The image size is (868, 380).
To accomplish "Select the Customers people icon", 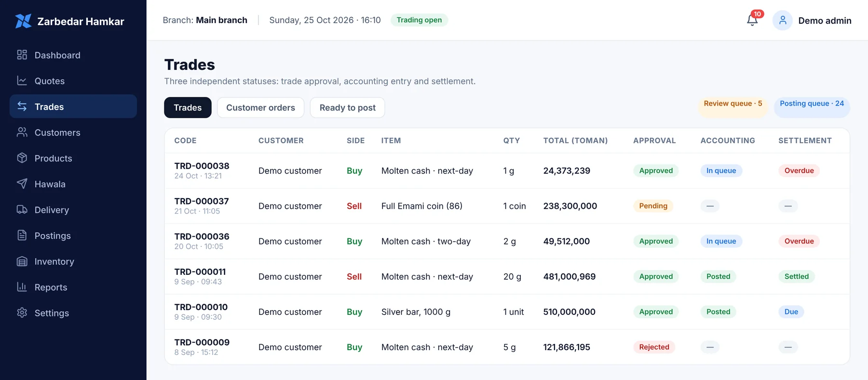I will 22,132.
